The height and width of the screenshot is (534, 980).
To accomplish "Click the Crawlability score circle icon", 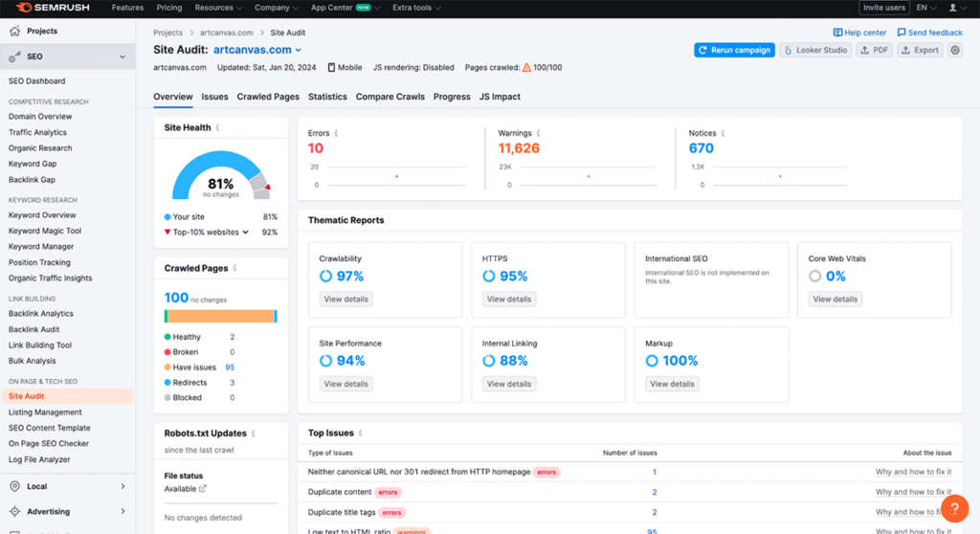I will tap(325, 276).
